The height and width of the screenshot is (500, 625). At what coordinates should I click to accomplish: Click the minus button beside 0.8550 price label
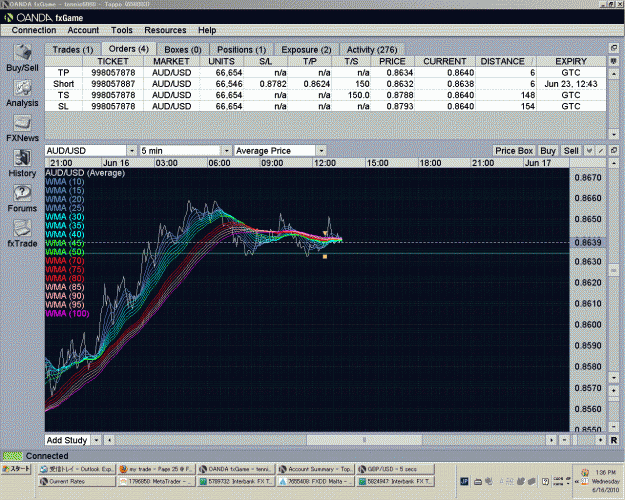click(614, 426)
